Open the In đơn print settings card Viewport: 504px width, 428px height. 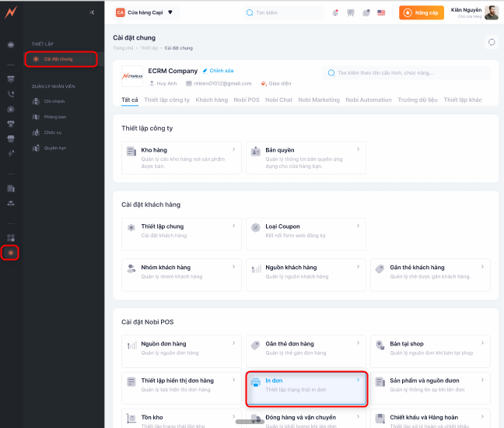coord(304,388)
